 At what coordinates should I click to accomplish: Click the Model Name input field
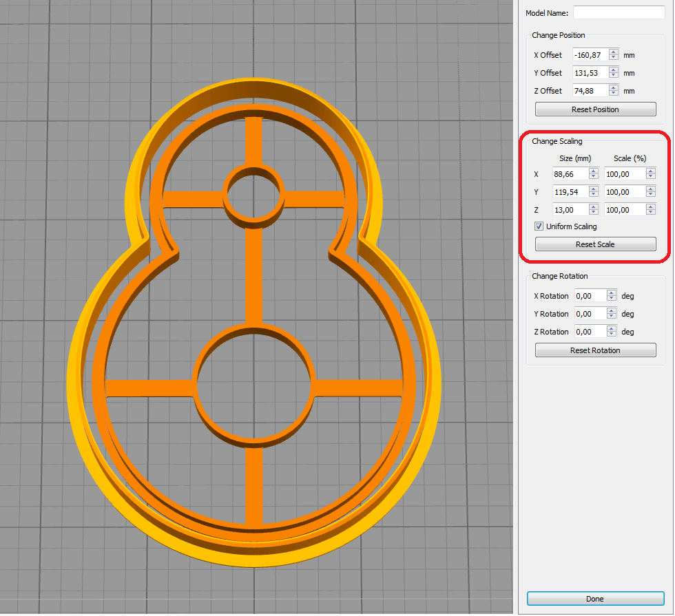click(619, 12)
